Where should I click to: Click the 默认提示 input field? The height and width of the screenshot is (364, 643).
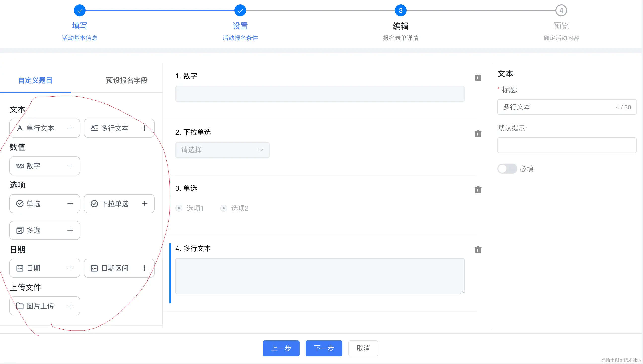pyautogui.click(x=567, y=145)
